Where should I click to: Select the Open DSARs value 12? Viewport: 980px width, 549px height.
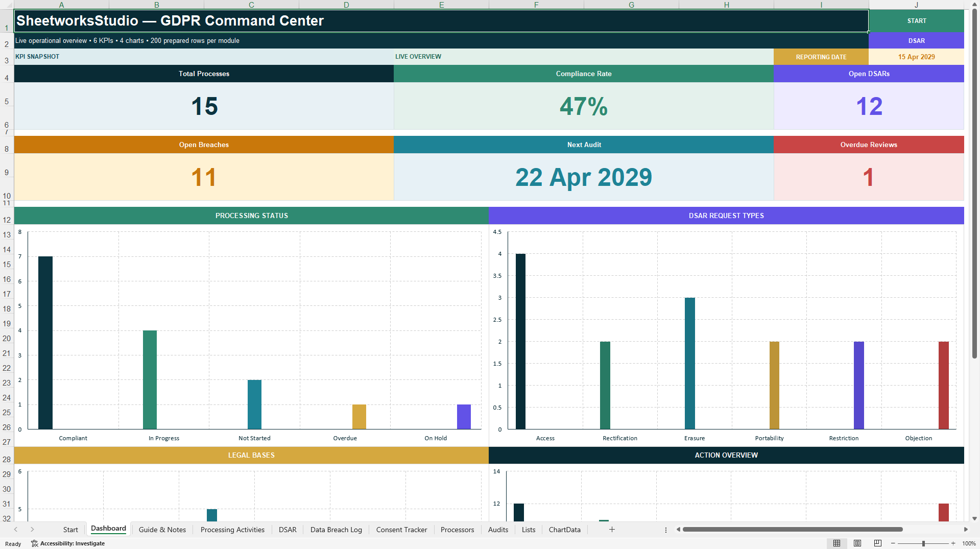tap(869, 106)
